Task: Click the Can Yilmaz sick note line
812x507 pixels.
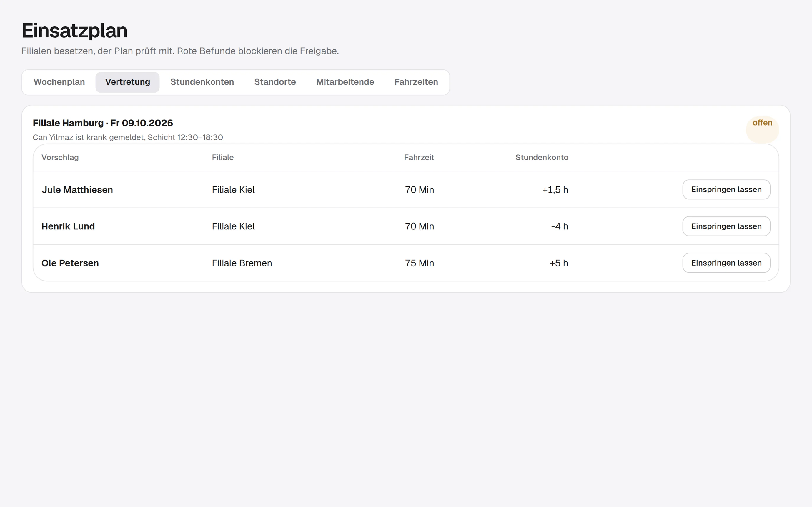Action: coord(128,137)
